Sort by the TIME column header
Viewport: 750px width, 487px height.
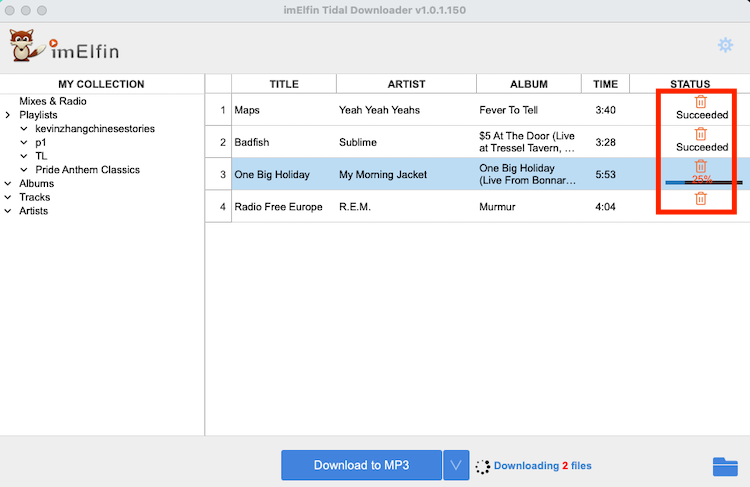coord(605,84)
